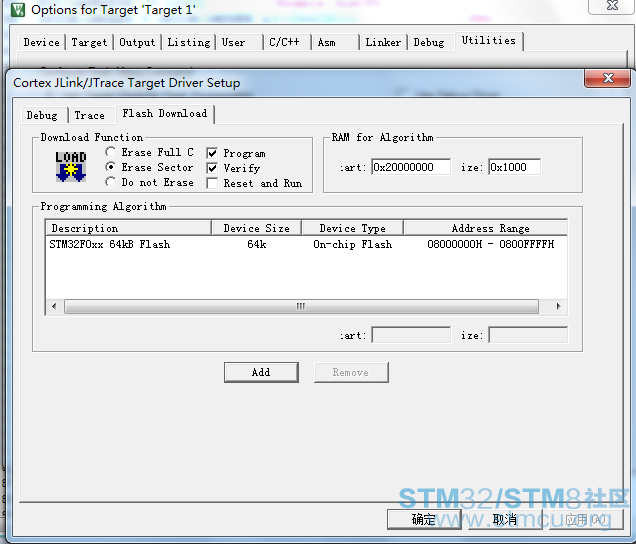Select Do not Erase radio button
Viewport: 636px width, 544px height.
(x=110, y=182)
